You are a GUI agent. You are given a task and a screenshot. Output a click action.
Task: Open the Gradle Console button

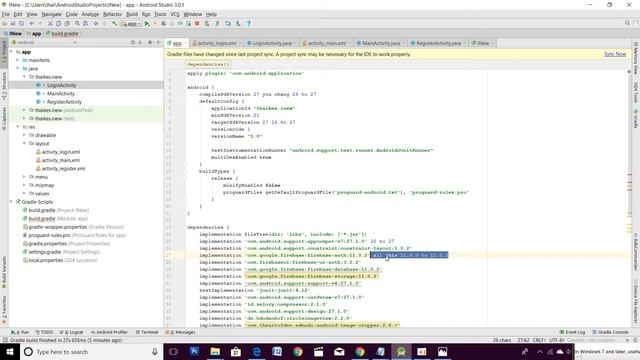[x=610, y=332]
